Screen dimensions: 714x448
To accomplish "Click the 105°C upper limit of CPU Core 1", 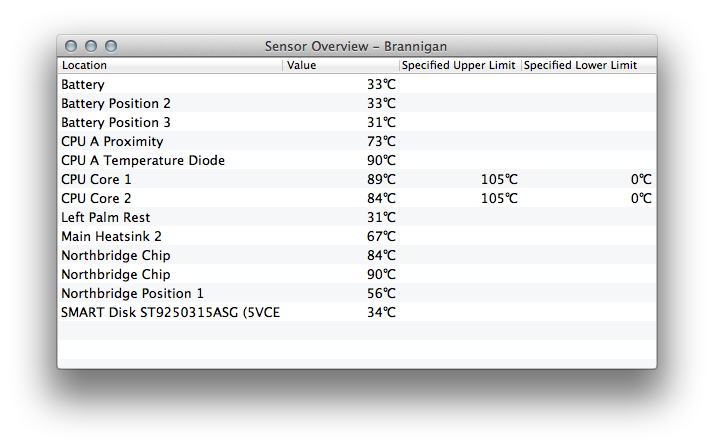I will (500, 179).
